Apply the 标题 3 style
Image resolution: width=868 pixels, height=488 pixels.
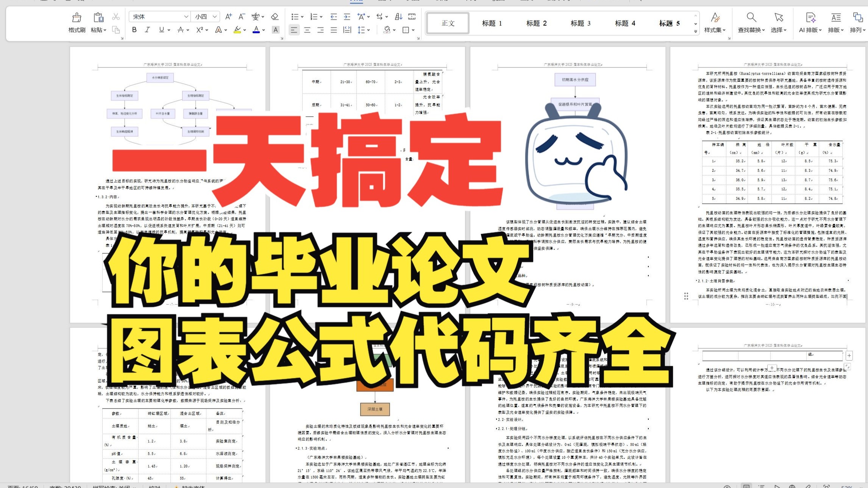(581, 23)
